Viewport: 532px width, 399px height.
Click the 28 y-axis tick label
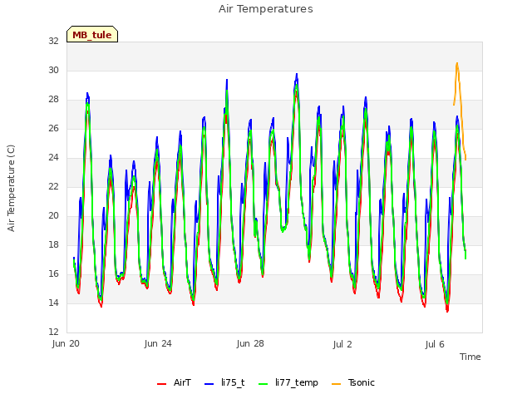pos(53,100)
